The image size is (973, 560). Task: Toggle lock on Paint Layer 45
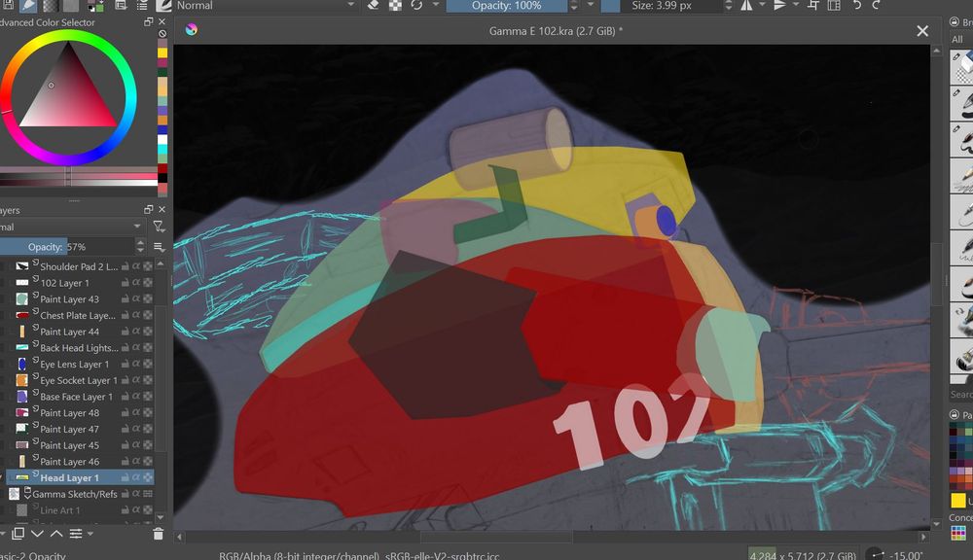pyautogui.click(x=125, y=444)
